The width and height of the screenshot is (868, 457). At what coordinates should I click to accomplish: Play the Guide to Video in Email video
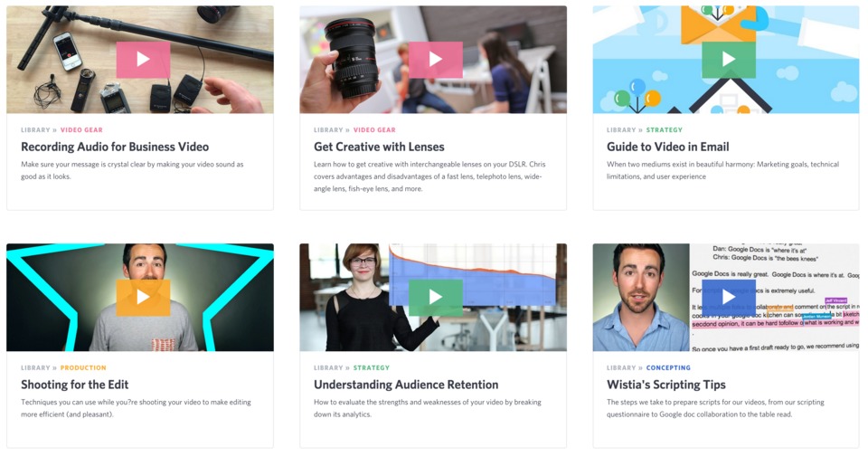click(729, 60)
